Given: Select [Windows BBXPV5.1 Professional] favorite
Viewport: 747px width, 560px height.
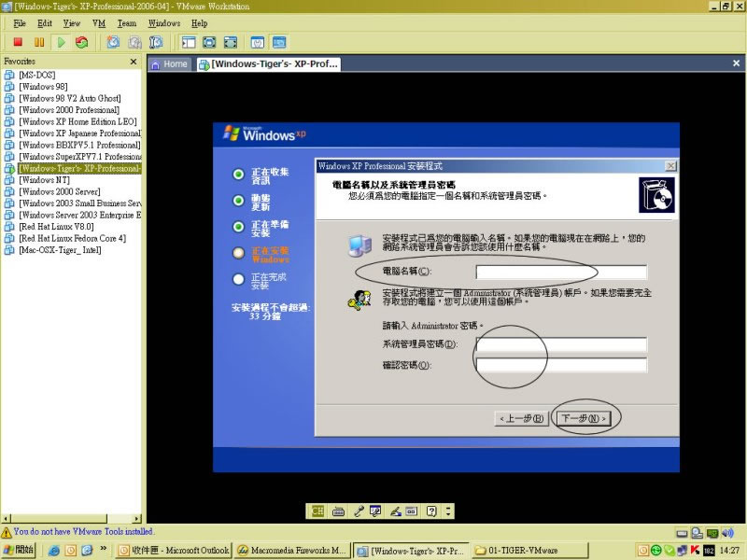Looking at the screenshot, I should pyautogui.click(x=79, y=146).
